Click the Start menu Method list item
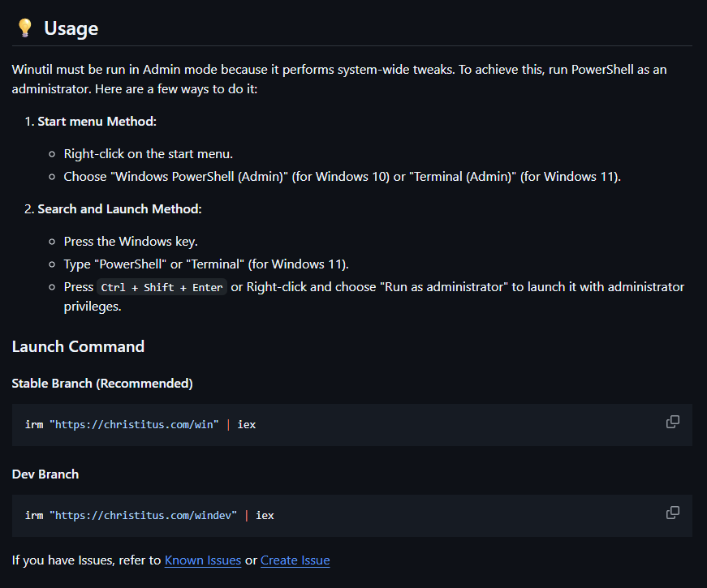The height and width of the screenshot is (588, 707). pyautogui.click(x=97, y=122)
